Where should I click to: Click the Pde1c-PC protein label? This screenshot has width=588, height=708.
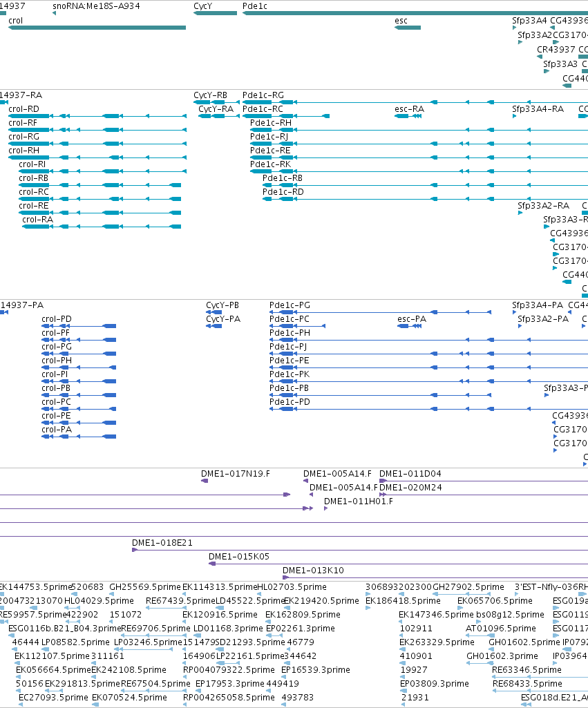coord(290,319)
